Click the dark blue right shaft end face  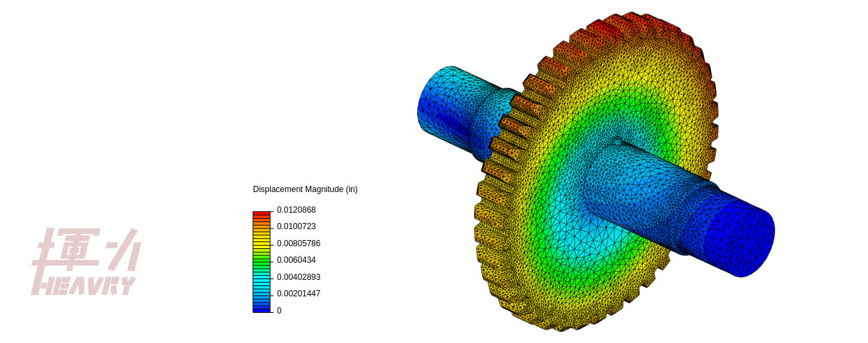739,235
